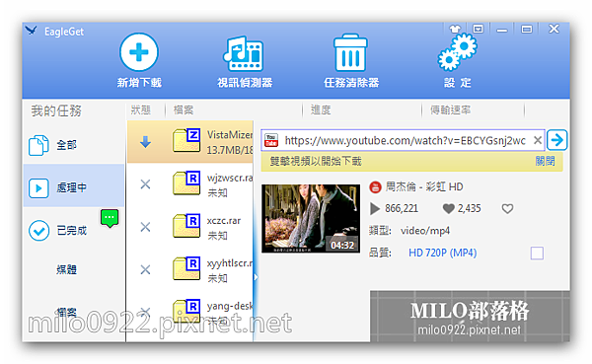
Task: Clear the URL with the X button
Action: pyautogui.click(x=538, y=140)
